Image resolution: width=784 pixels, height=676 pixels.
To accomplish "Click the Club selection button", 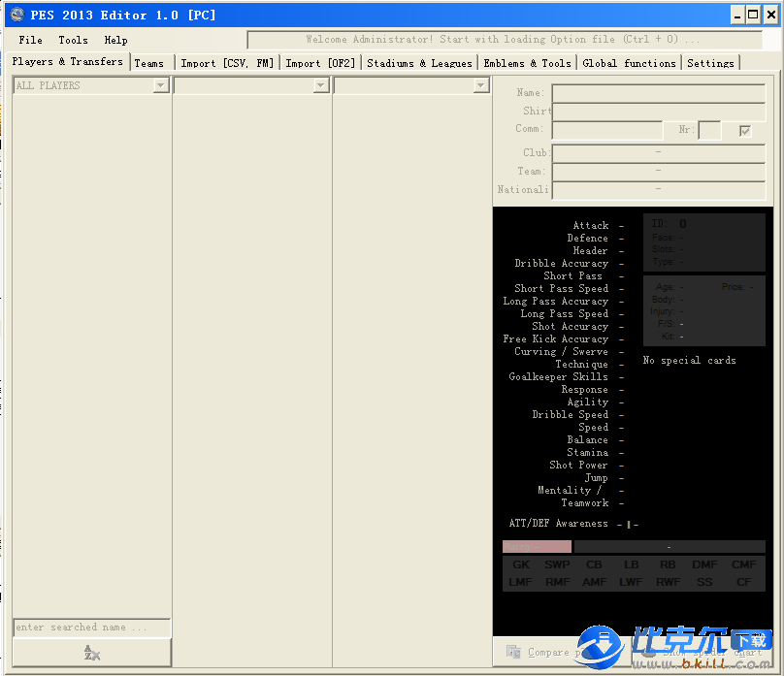I will tap(658, 152).
